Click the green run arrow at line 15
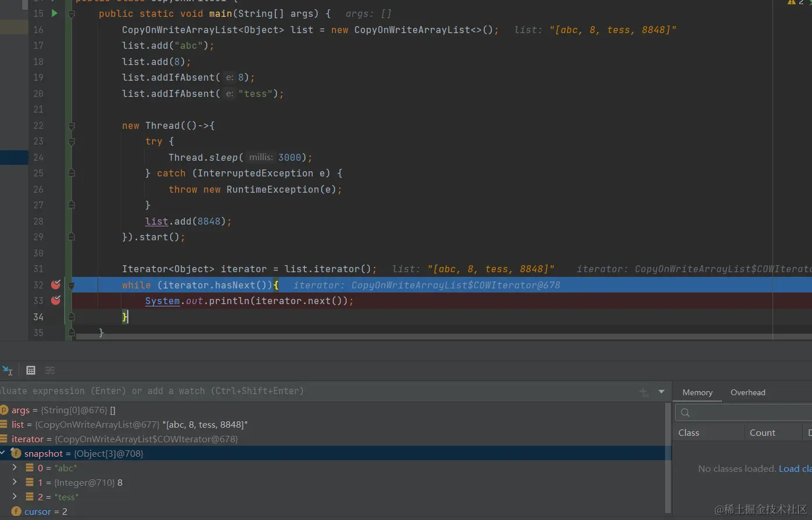The image size is (812, 520). pos(55,13)
